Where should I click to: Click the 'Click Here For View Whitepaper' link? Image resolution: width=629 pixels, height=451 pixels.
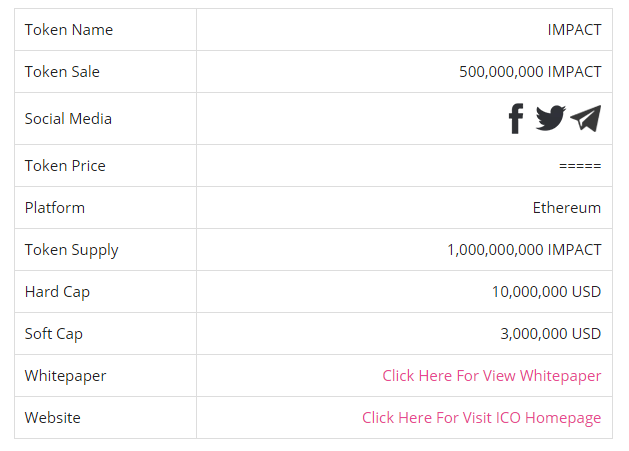tap(491, 376)
